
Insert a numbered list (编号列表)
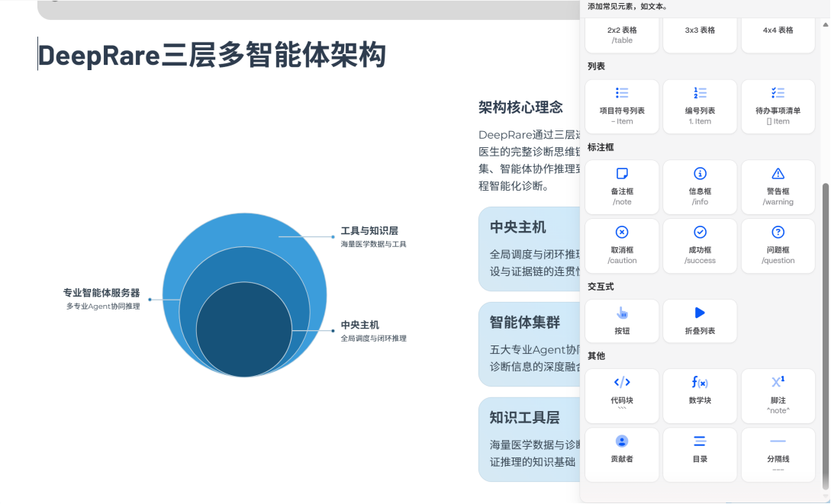click(x=699, y=107)
